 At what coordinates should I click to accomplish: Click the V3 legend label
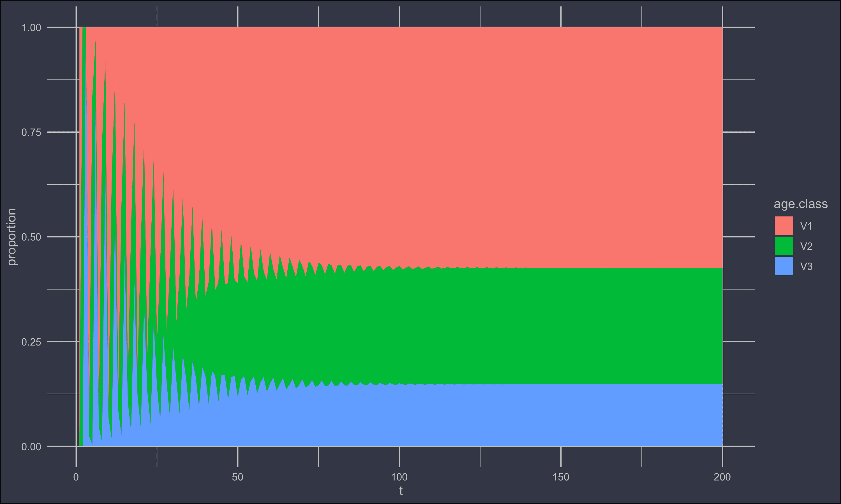pyautogui.click(x=806, y=266)
